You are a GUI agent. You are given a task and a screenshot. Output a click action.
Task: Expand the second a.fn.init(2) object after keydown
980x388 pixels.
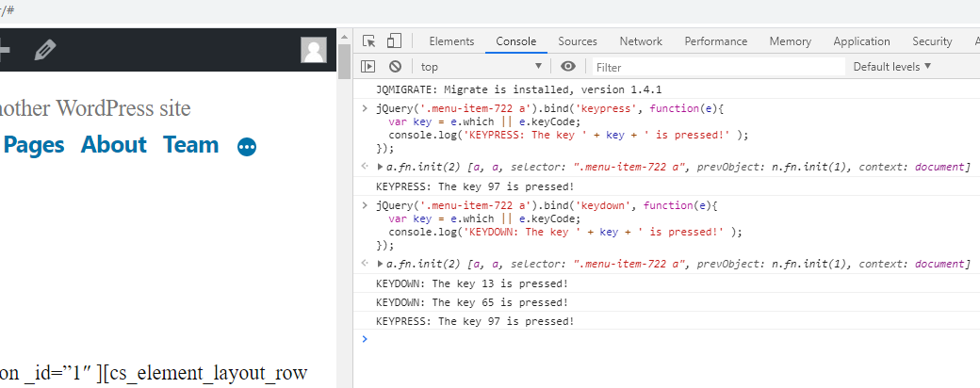pyautogui.click(x=381, y=264)
